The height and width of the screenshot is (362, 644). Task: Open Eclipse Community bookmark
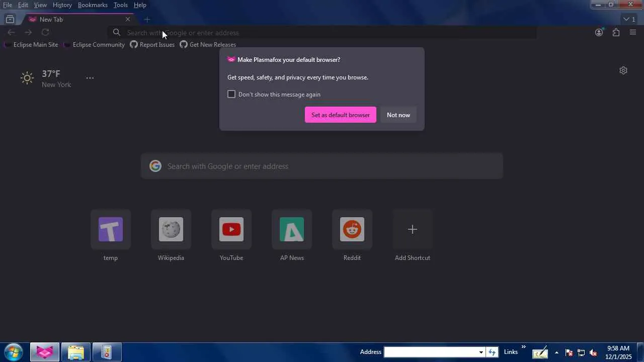[94, 45]
